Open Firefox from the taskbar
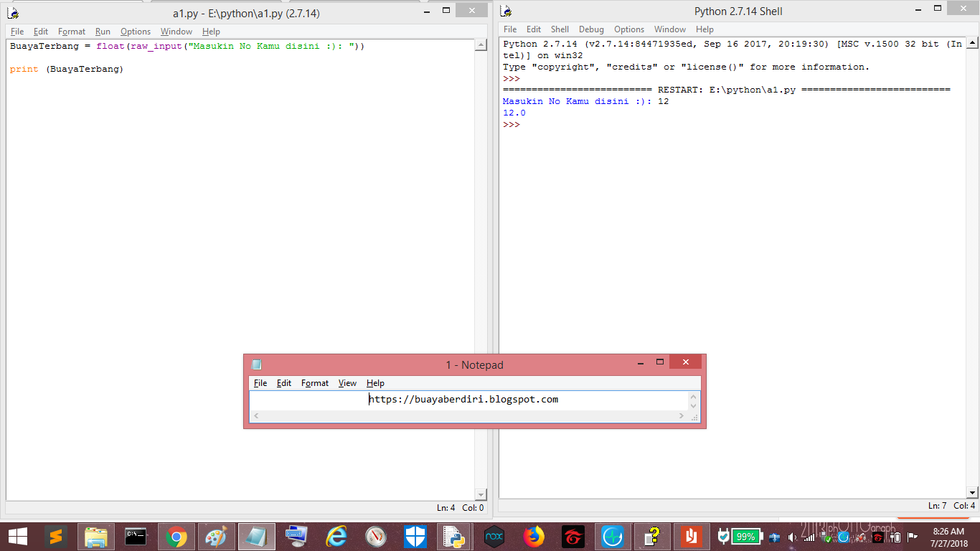Viewport: 980px width, 551px height. 532,536
